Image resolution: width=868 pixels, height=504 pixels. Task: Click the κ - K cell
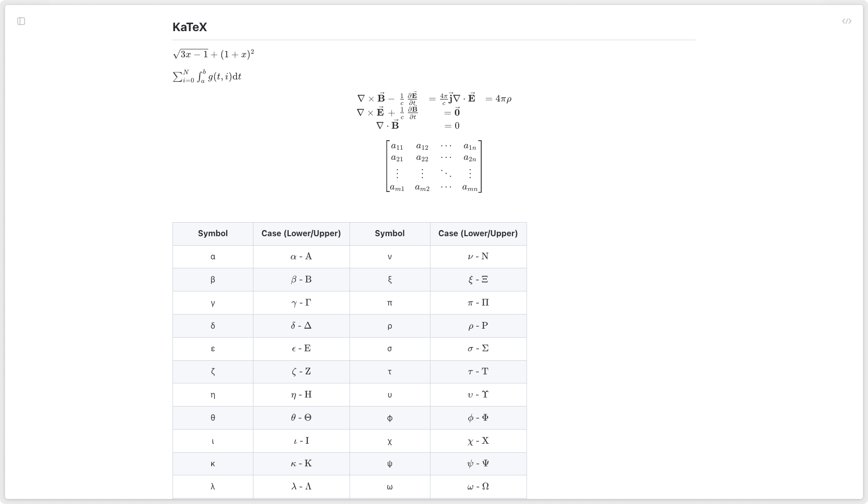[x=301, y=464]
